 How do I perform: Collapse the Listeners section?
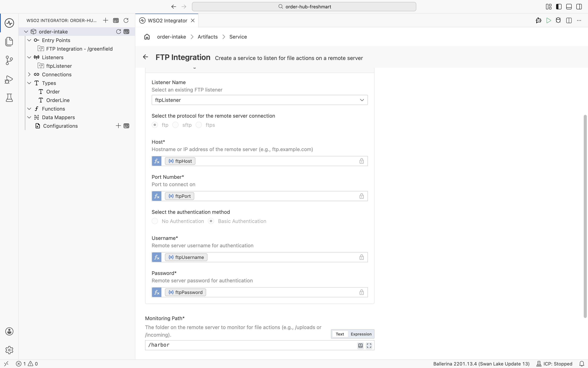tap(29, 57)
